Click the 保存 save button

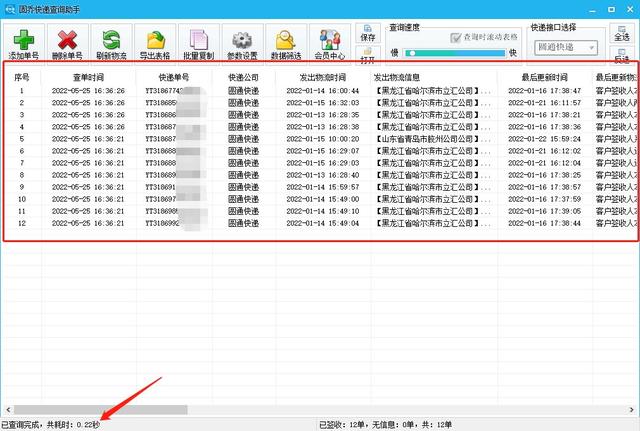point(368,33)
